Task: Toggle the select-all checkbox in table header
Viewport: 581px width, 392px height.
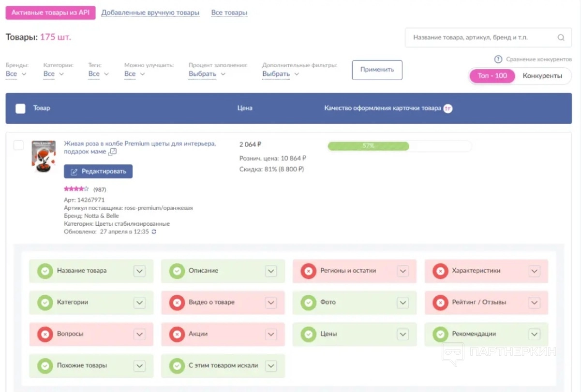Action: pos(20,109)
